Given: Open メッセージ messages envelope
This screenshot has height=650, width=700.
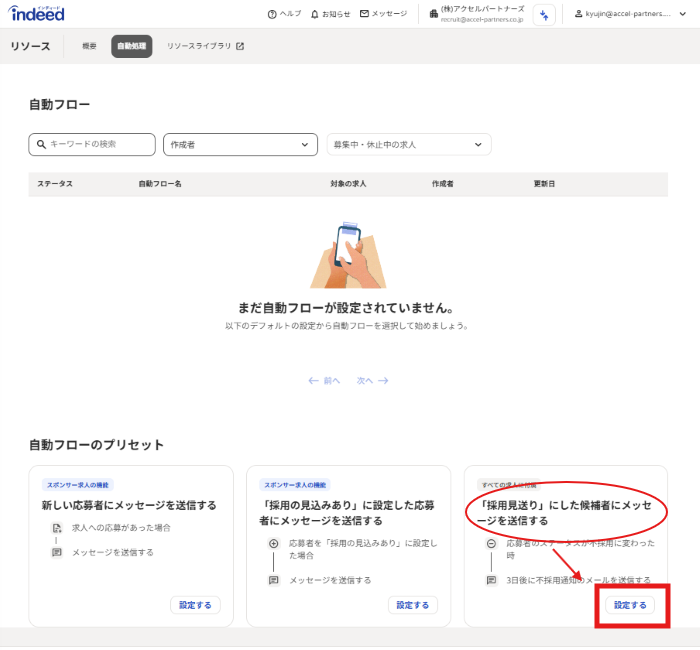Looking at the screenshot, I should point(383,14).
